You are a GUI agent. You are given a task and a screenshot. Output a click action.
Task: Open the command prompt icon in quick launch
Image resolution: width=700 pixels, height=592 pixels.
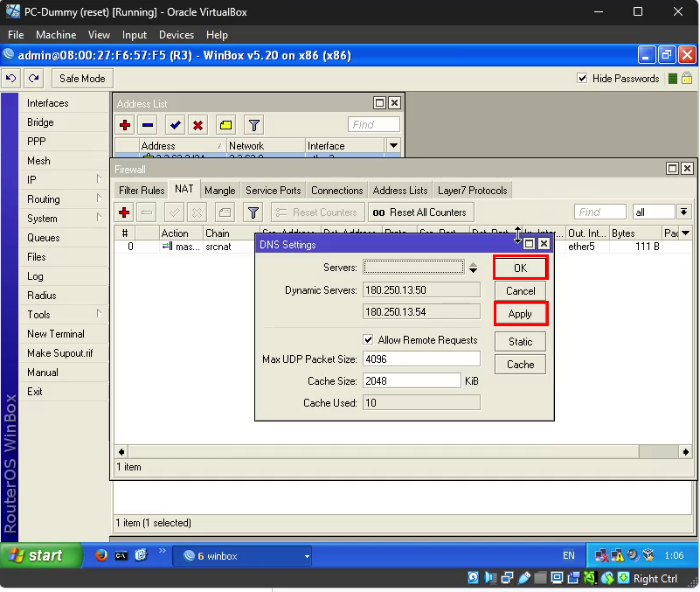coord(121,556)
